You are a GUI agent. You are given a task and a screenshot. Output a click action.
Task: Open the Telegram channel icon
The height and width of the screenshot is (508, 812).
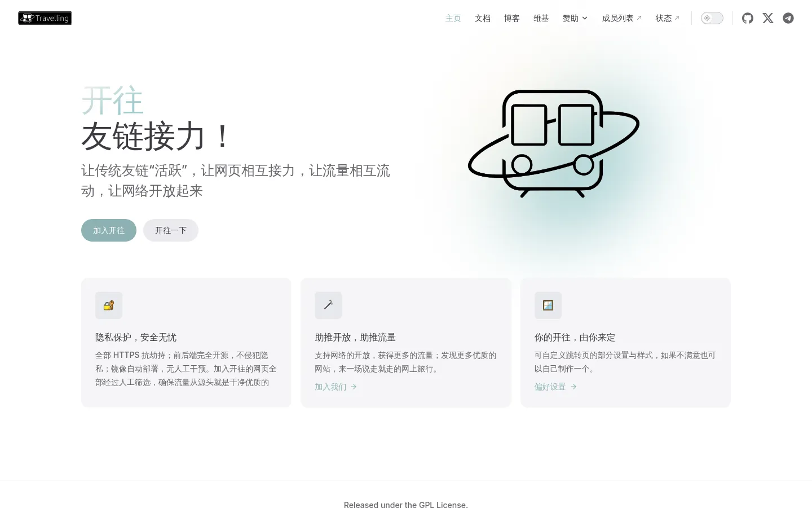(x=788, y=18)
